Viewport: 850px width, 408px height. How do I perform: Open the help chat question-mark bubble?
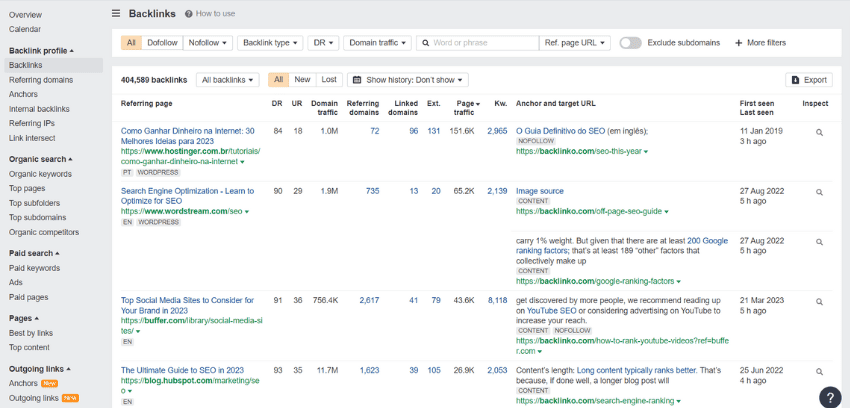coord(830,397)
